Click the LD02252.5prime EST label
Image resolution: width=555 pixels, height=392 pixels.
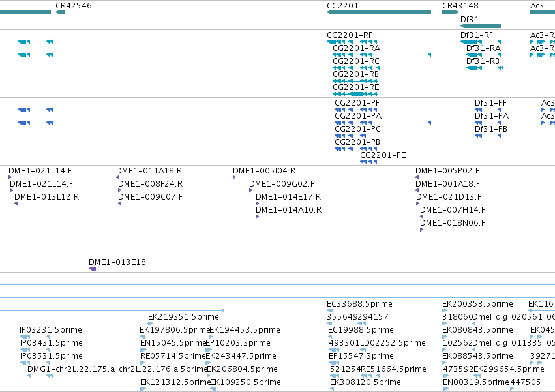[x=393, y=343]
